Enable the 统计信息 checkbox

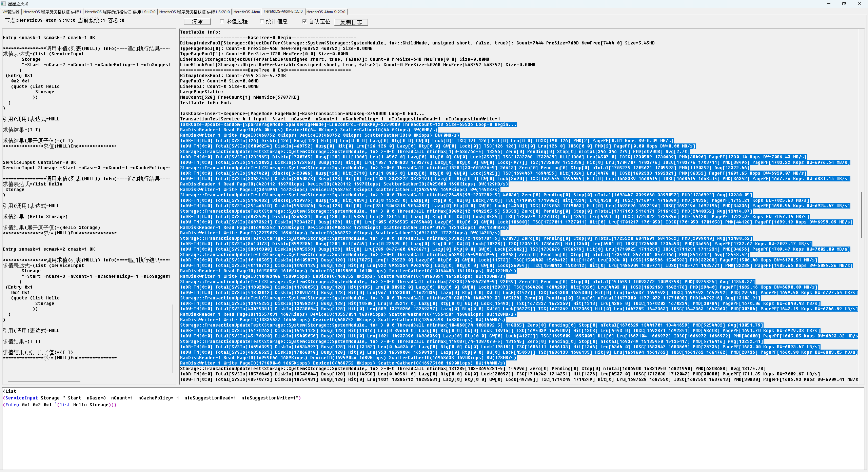click(261, 21)
